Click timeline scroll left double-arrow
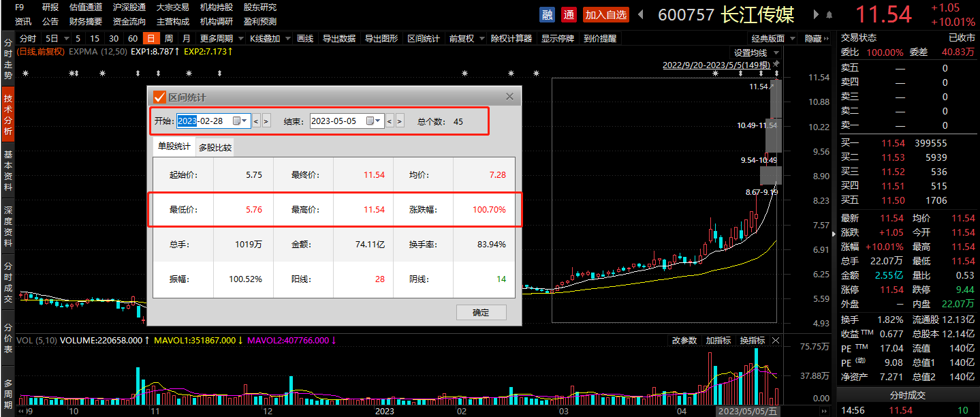The height and width of the screenshot is (417, 980). [22, 412]
